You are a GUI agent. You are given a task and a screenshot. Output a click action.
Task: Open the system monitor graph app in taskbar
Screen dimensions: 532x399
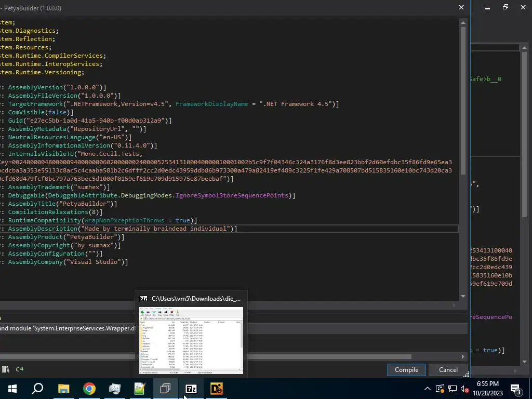click(115, 389)
